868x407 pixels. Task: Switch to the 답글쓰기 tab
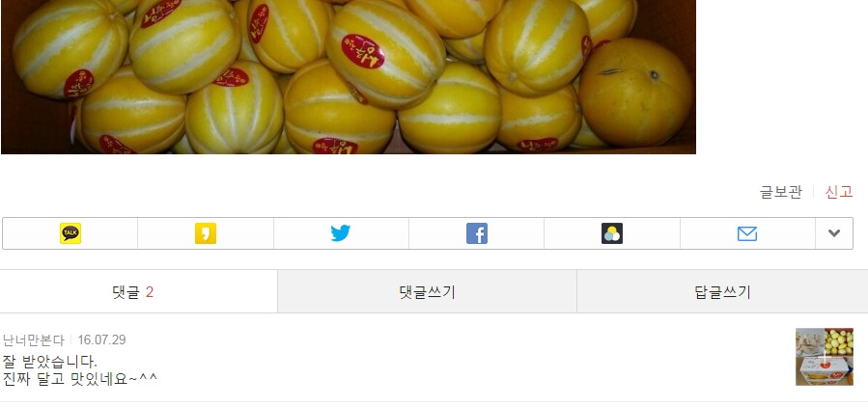[722, 291]
